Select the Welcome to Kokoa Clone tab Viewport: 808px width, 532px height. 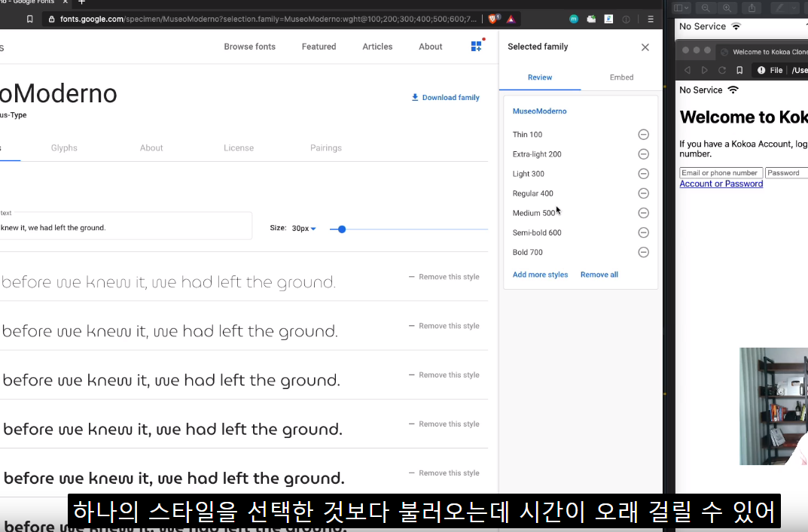(x=764, y=51)
